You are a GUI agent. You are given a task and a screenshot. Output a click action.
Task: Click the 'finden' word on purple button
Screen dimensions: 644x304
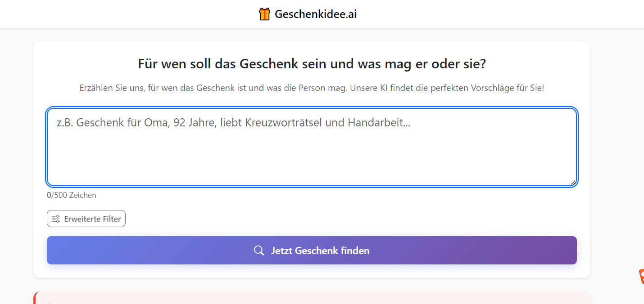[x=354, y=250]
